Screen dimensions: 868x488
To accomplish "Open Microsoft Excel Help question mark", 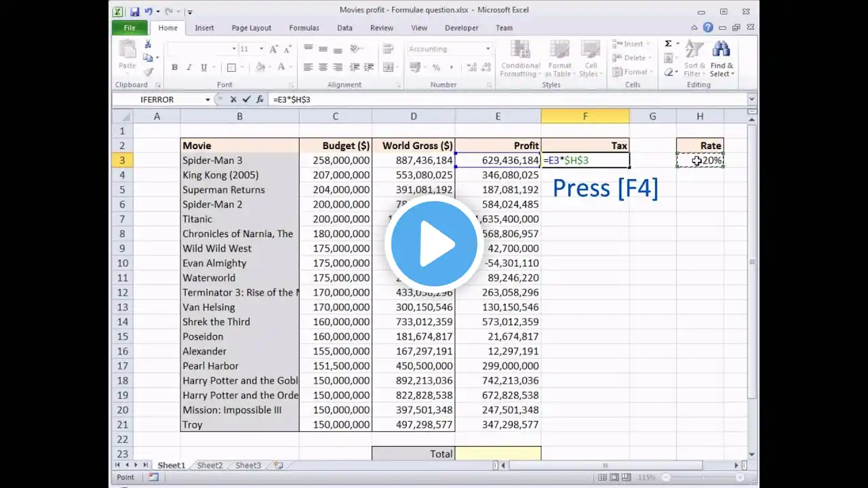I will [x=708, y=28].
